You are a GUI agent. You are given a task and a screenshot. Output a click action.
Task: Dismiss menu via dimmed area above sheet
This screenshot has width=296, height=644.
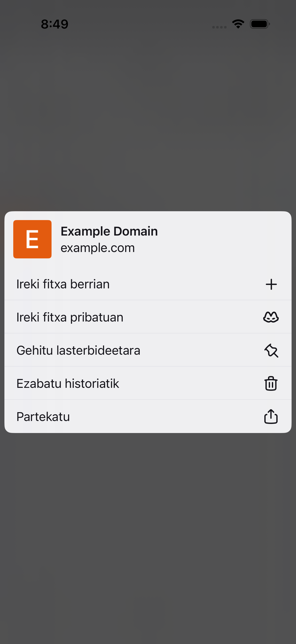(x=148, y=120)
